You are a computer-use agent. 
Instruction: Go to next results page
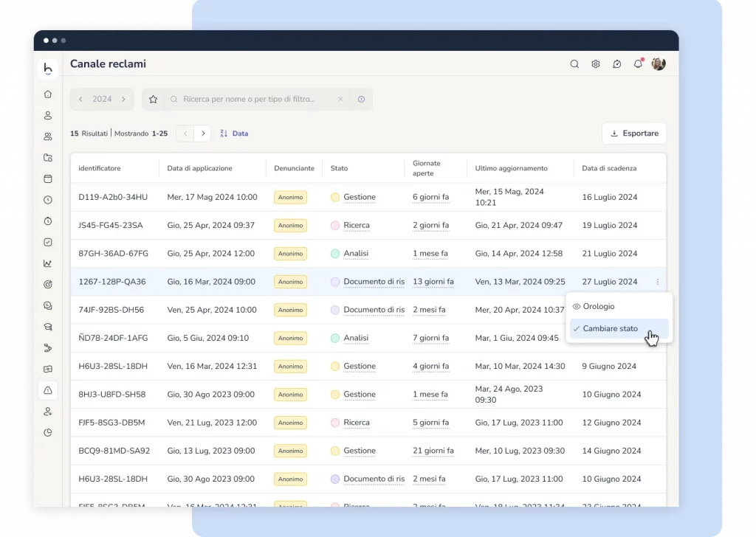[x=203, y=134]
